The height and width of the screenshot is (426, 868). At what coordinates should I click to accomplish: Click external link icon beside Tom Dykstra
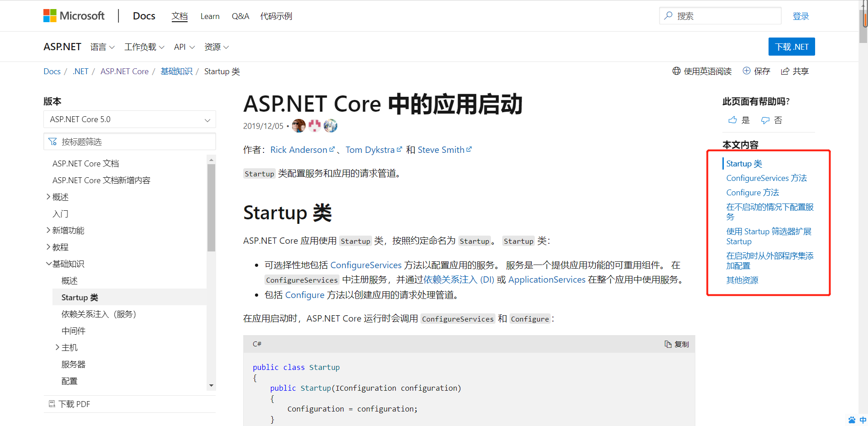(399, 149)
